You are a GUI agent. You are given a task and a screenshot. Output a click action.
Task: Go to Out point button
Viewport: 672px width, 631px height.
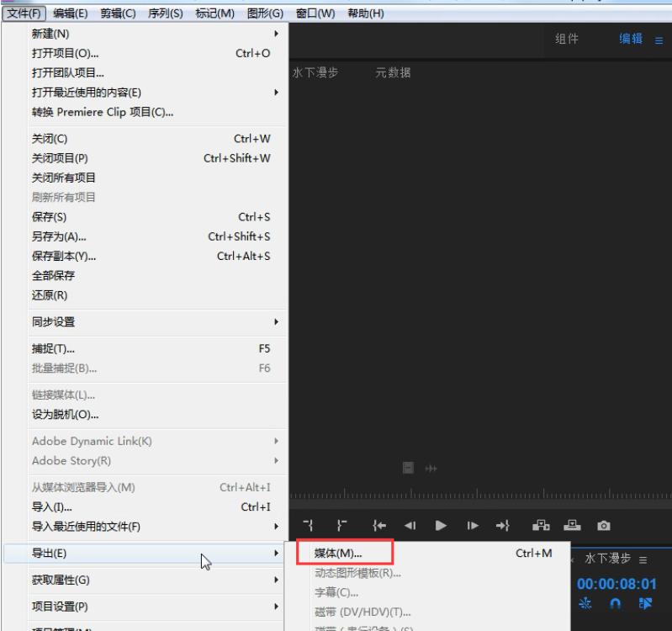503,525
